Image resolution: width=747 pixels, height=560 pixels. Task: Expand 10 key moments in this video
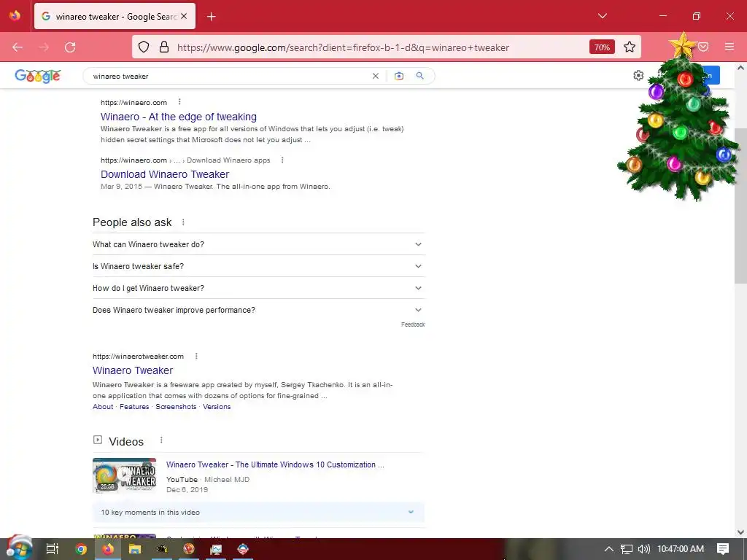[259, 513]
